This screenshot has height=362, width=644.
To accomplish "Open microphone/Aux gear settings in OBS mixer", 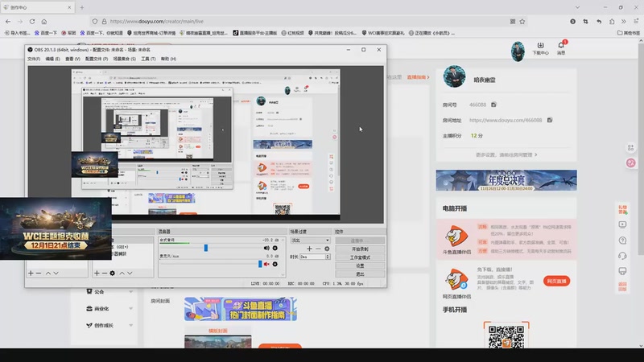I will 275,264.
